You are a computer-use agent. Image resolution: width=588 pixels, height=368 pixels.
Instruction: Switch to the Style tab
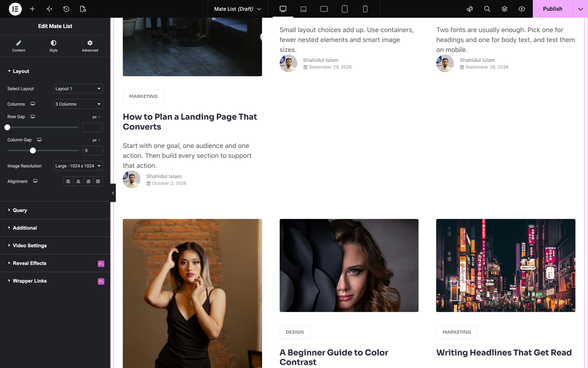tap(54, 46)
